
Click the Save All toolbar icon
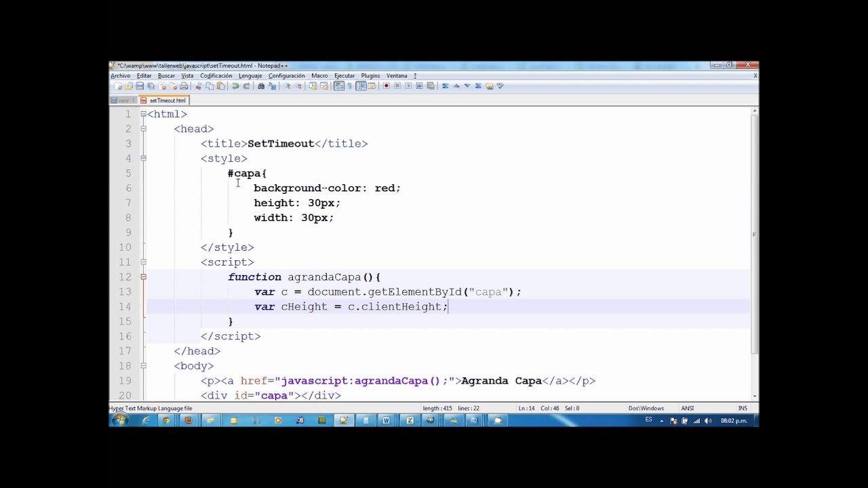[x=151, y=86]
